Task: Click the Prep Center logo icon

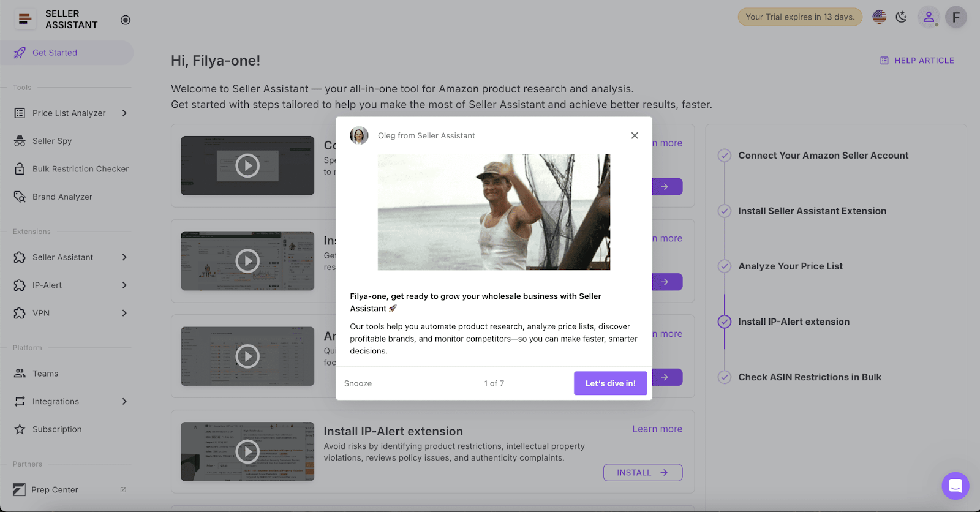Action: tap(19, 490)
